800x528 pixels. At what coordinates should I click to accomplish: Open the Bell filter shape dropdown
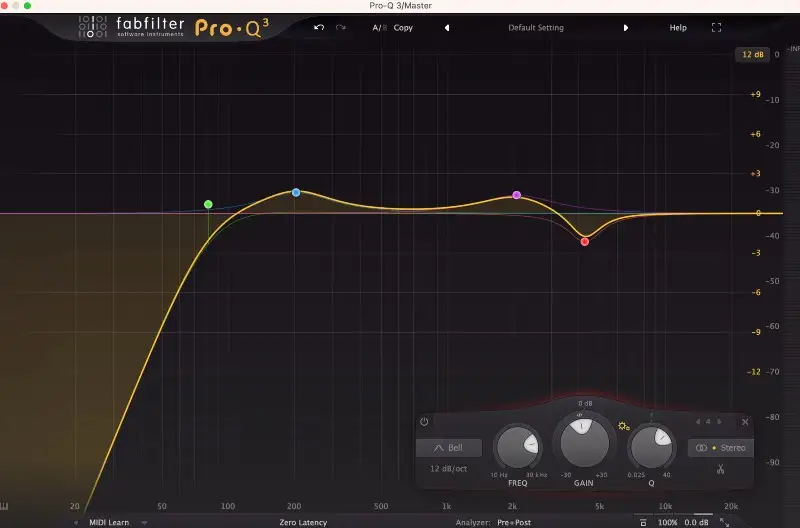coord(449,448)
